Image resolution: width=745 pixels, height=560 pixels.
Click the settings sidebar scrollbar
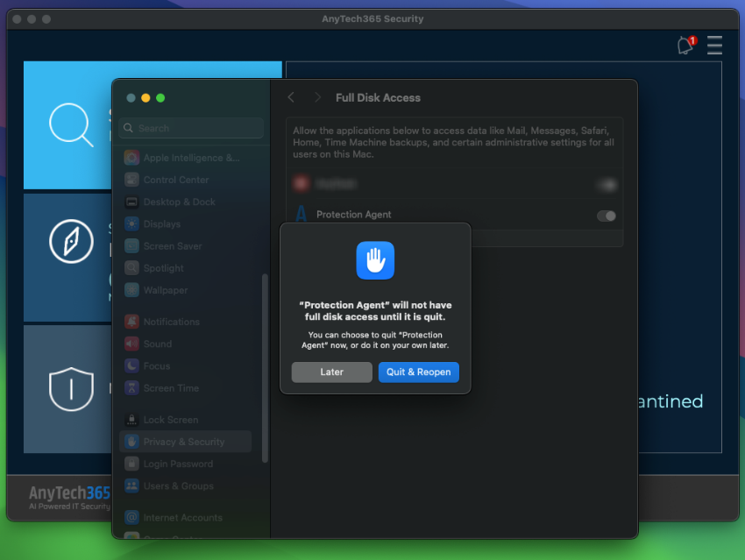point(265,368)
